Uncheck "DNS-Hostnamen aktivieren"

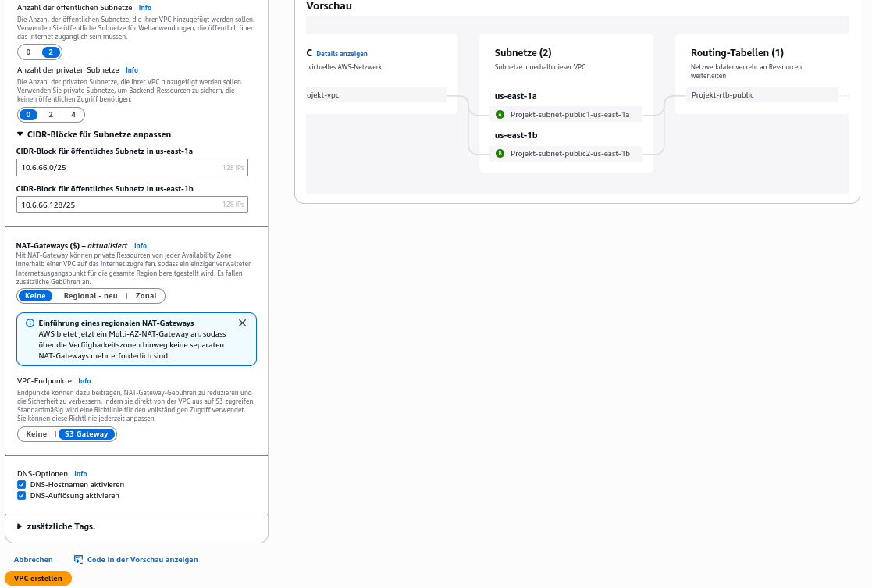(x=21, y=484)
